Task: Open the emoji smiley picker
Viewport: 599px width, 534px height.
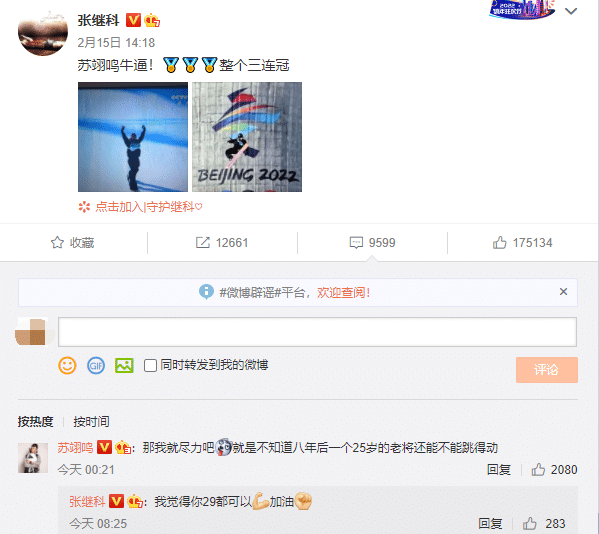Action: [67, 366]
